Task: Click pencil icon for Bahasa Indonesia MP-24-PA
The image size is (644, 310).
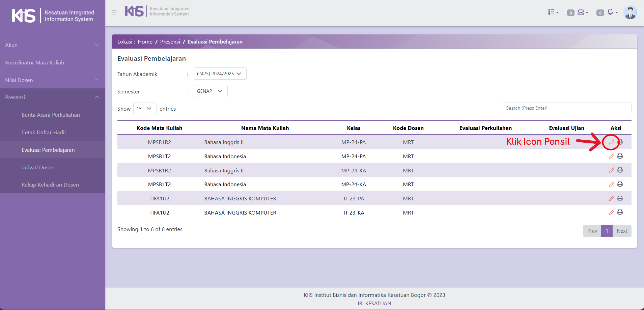Action: tap(611, 156)
